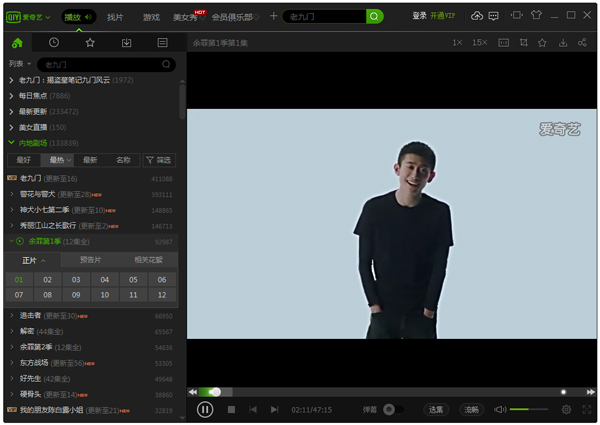Open the favorites star tab in sidebar
Viewport: 600px width, 425px height.
click(x=90, y=42)
